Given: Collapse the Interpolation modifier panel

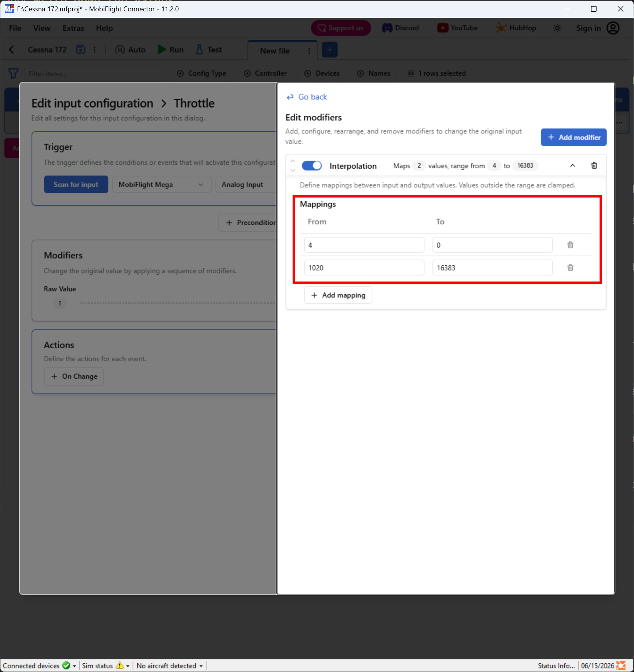Looking at the screenshot, I should click(x=572, y=165).
